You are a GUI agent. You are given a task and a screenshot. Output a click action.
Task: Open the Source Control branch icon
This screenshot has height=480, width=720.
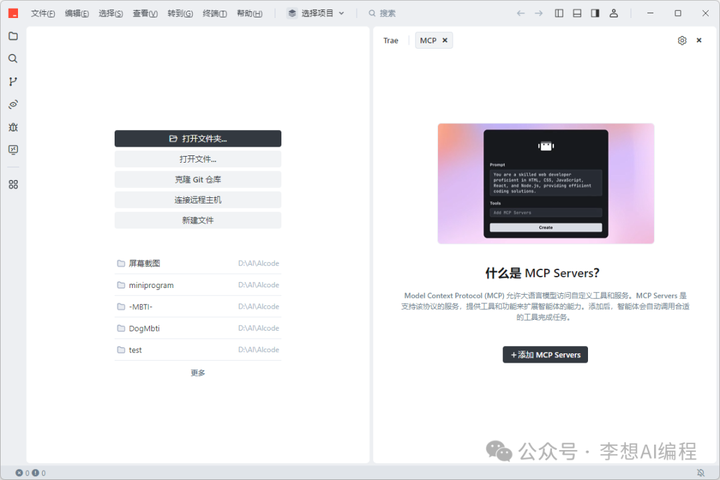pos(13,82)
